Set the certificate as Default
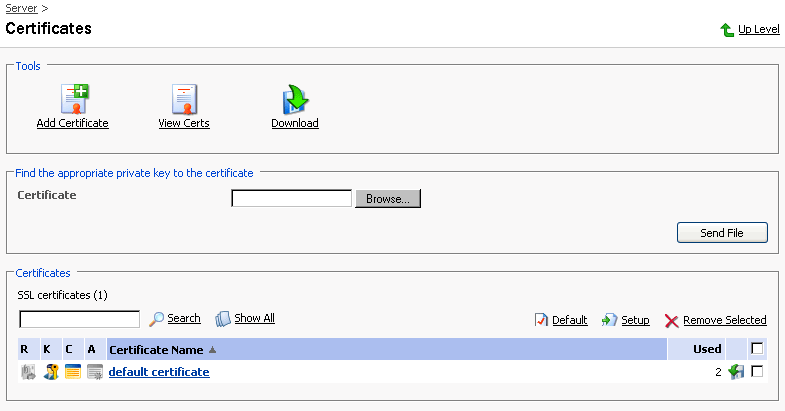The height and width of the screenshot is (411, 785). click(x=542, y=320)
